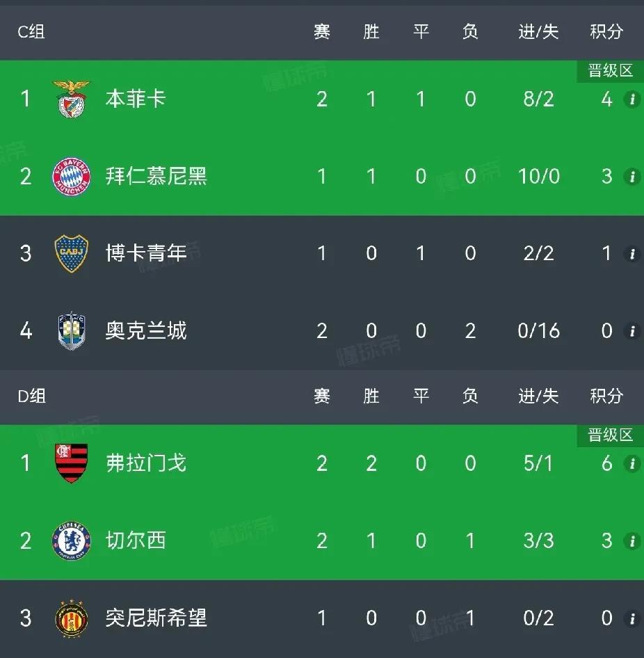This screenshot has width=644, height=658.
Task: Open info icon in Auckland City row
Action: 632,330
